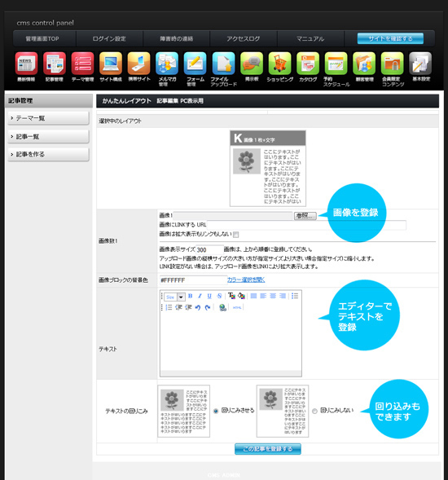Toggle bold in the text editor
Screen dimensions: 448x480
(191, 296)
